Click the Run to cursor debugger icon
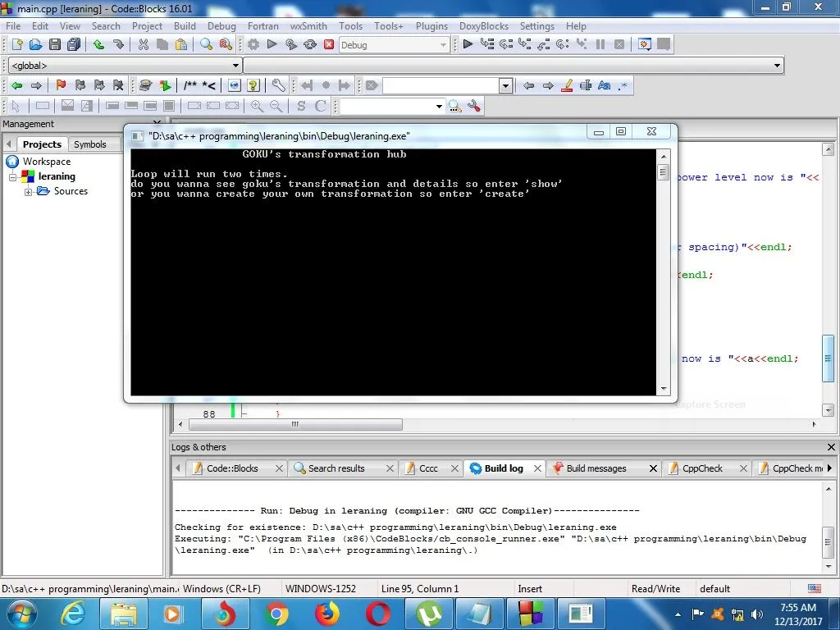 (x=487, y=44)
